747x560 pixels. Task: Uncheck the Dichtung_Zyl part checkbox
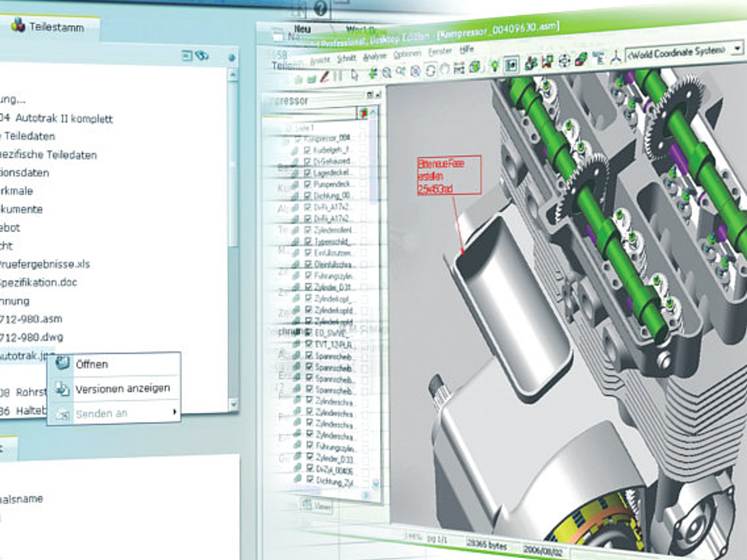point(310,479)
